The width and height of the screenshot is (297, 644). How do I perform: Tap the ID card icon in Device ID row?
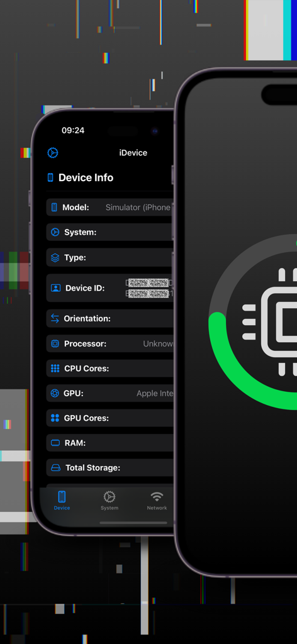(56, 288)
